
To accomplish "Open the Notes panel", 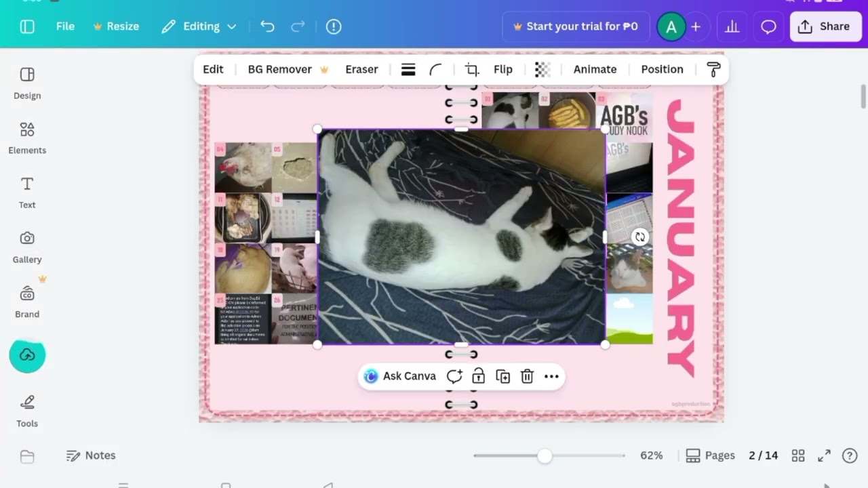I will [91, 455].
